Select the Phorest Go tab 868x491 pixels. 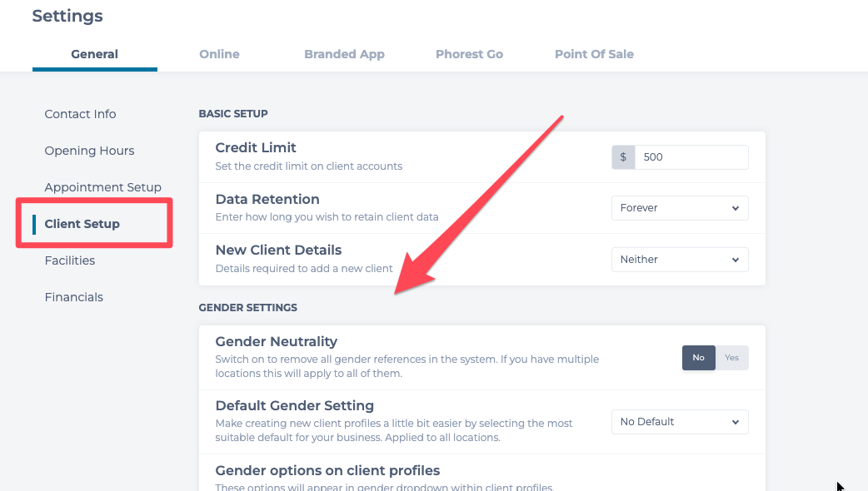click(x=469, y=54)
